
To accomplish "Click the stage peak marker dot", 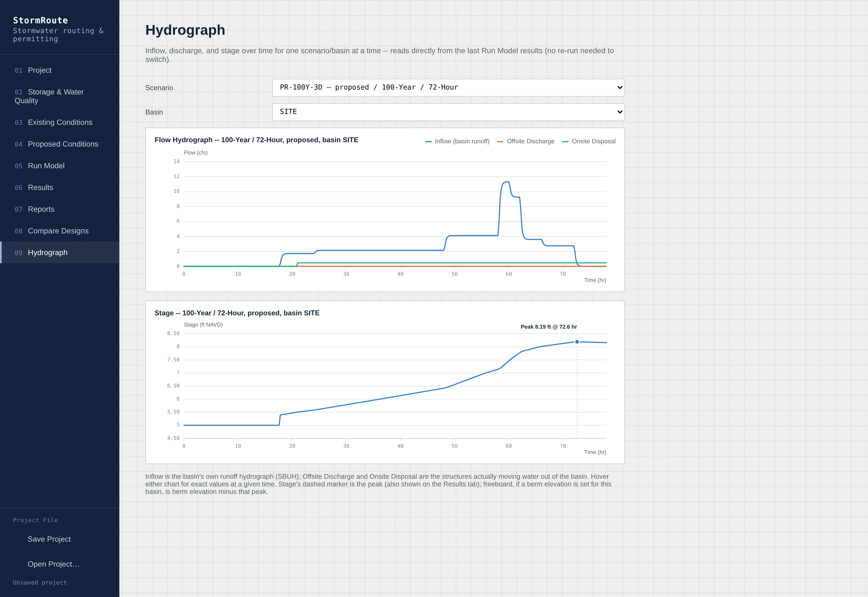I will point(577,342).
